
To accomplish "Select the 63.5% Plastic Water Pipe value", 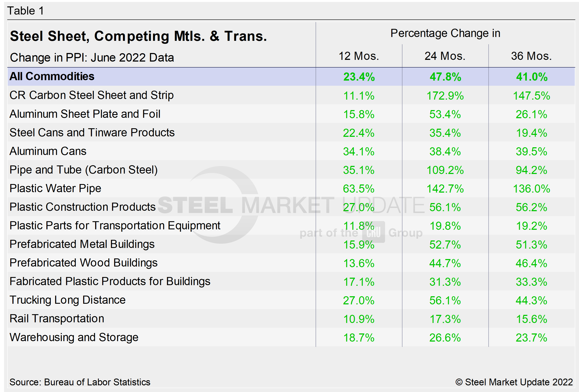I will [359, 189].
